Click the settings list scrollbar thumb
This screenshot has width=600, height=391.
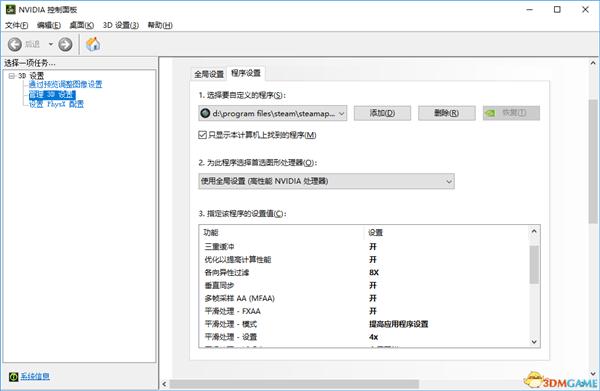tap(534, 265)
